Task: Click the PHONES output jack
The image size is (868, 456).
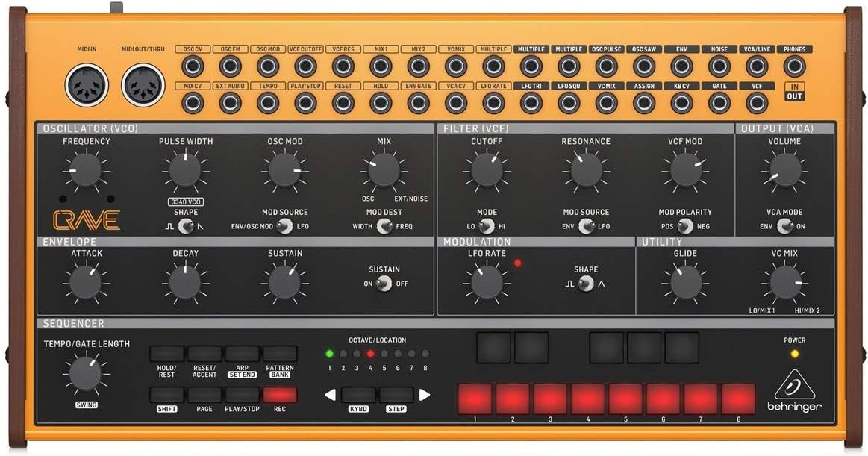Action: pyautogui.click(x=794, y=66)
